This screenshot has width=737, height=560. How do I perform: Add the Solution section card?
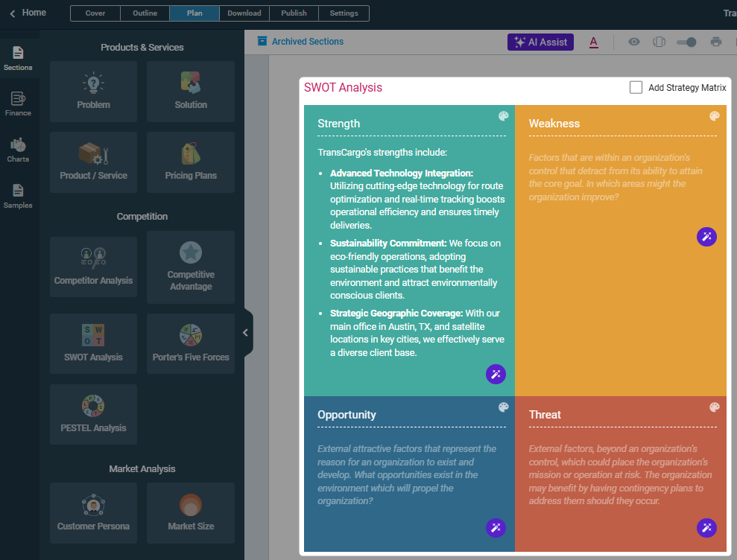click(190, 92)
